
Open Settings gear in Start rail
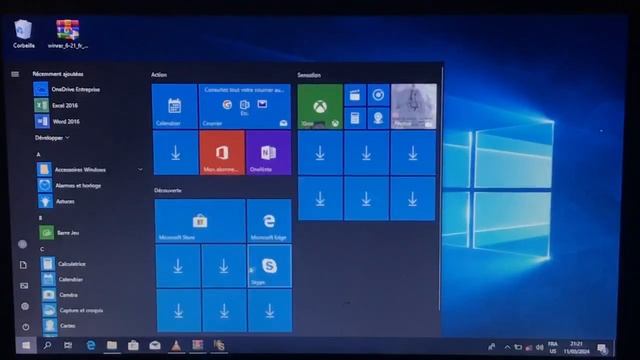(25, 306)
